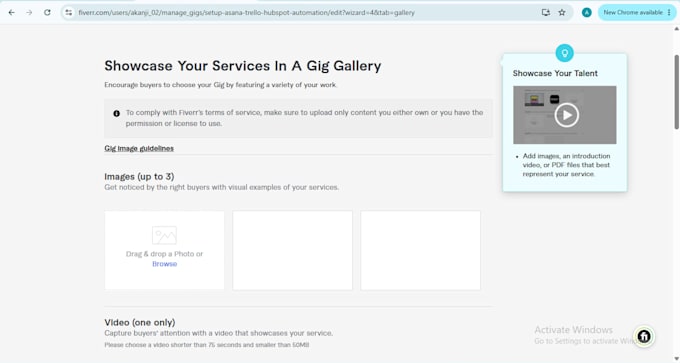The image size is (680, 363).
Task: Click New Chrome available button
Action: (633, 13)
